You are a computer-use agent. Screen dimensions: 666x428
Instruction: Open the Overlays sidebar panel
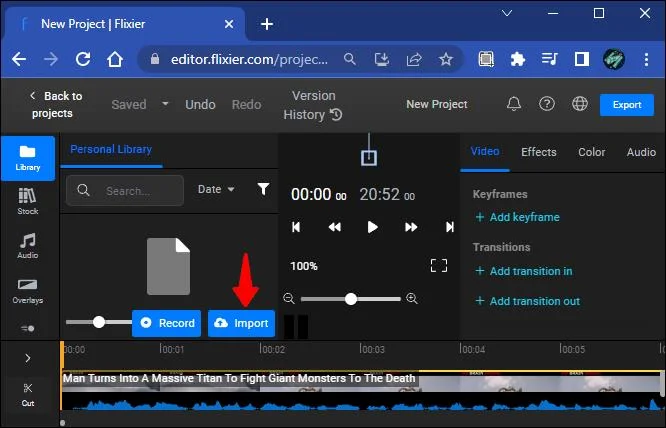tap(28, 291)
